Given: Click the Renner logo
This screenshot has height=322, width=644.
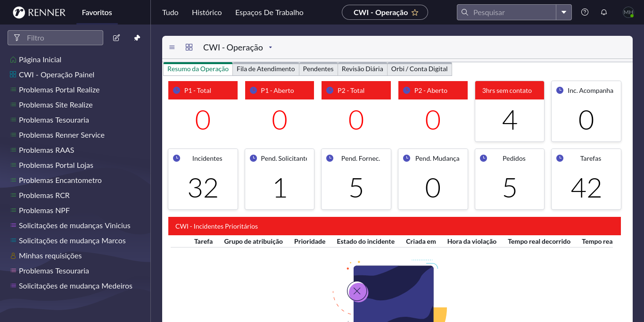Looking at the screenshot, I should (x=39, y=12).
